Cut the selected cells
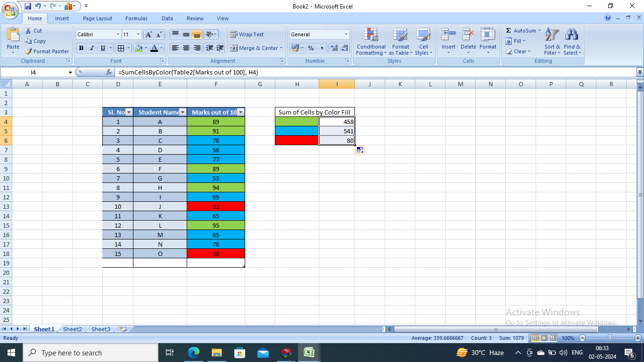 tap(33, 31)
